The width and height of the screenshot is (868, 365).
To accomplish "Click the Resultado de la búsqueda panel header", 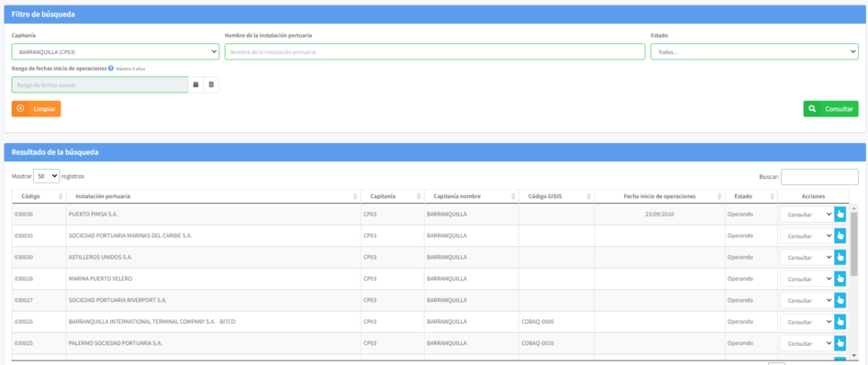I will [x=435, y=152].
